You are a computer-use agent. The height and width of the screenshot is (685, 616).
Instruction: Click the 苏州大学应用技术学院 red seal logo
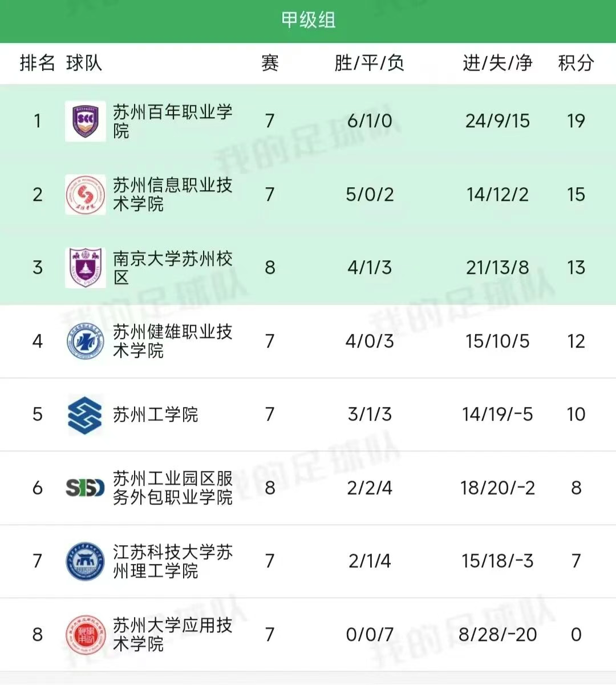(85, 635)
